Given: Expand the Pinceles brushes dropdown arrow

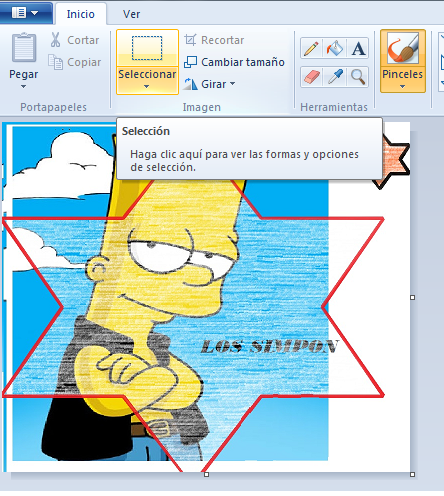Looking at the screenshot, I should click(x=403, y=87).
